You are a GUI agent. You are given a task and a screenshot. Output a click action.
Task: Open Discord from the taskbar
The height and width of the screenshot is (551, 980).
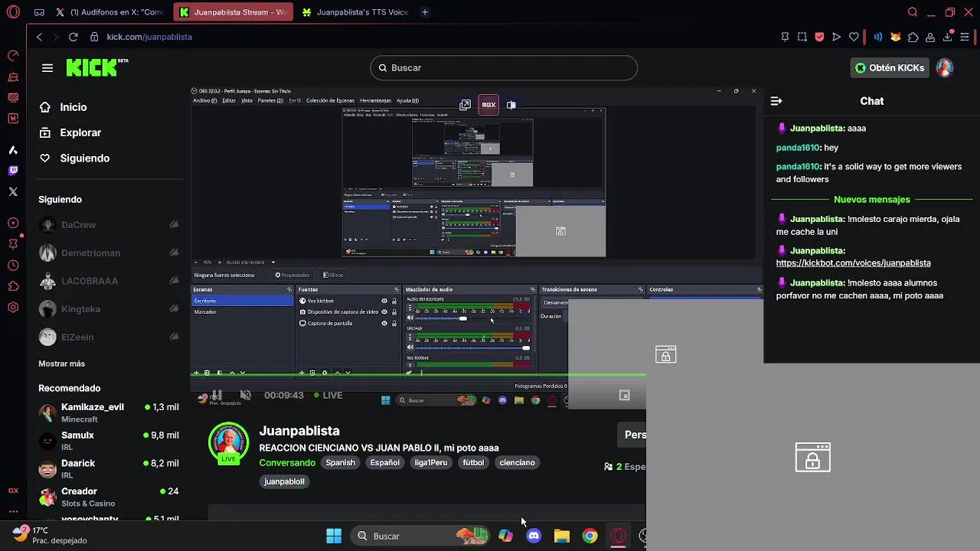pyautogui.click(x=534, y=536)
